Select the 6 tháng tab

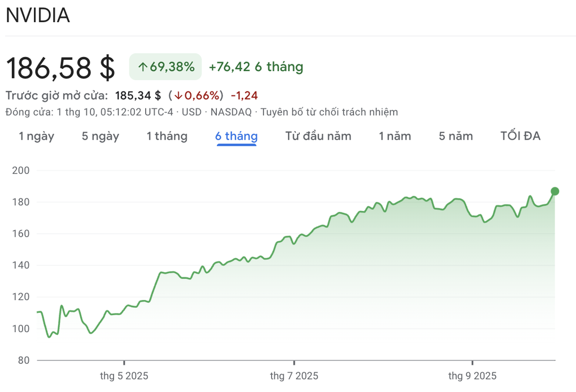[237, 136]
